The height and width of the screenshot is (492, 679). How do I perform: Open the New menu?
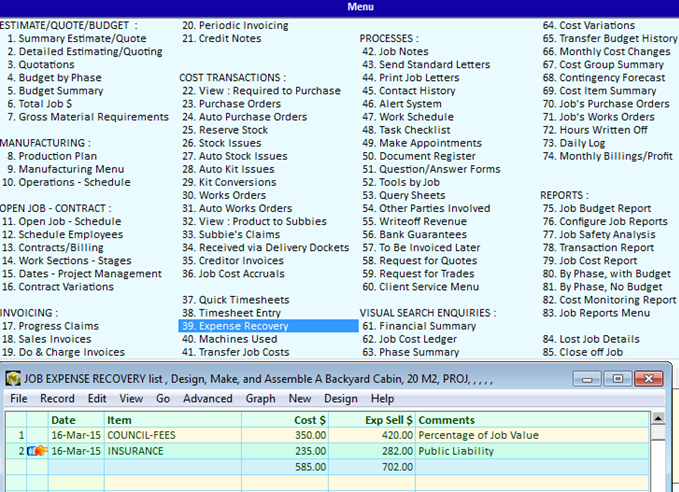pos(300,398)
